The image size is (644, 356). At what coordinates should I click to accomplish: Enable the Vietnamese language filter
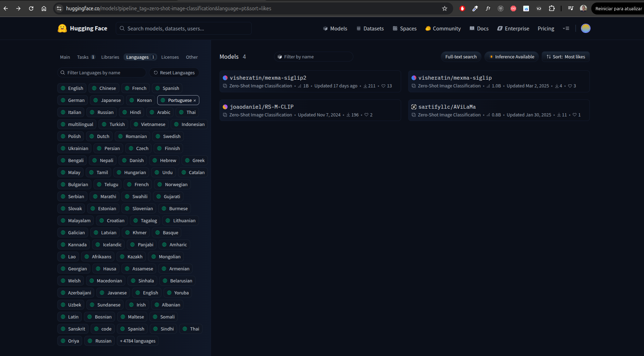point(149,125)
